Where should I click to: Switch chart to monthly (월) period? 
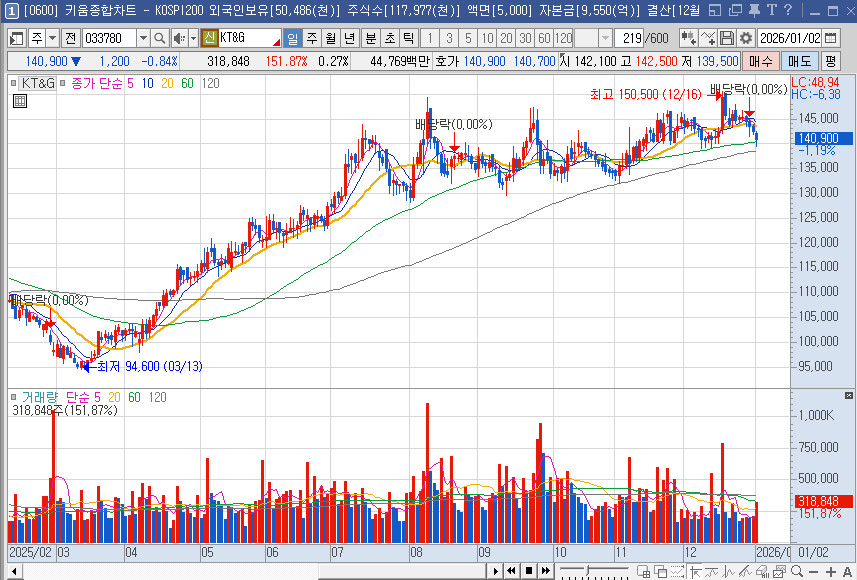pos(331,38)
